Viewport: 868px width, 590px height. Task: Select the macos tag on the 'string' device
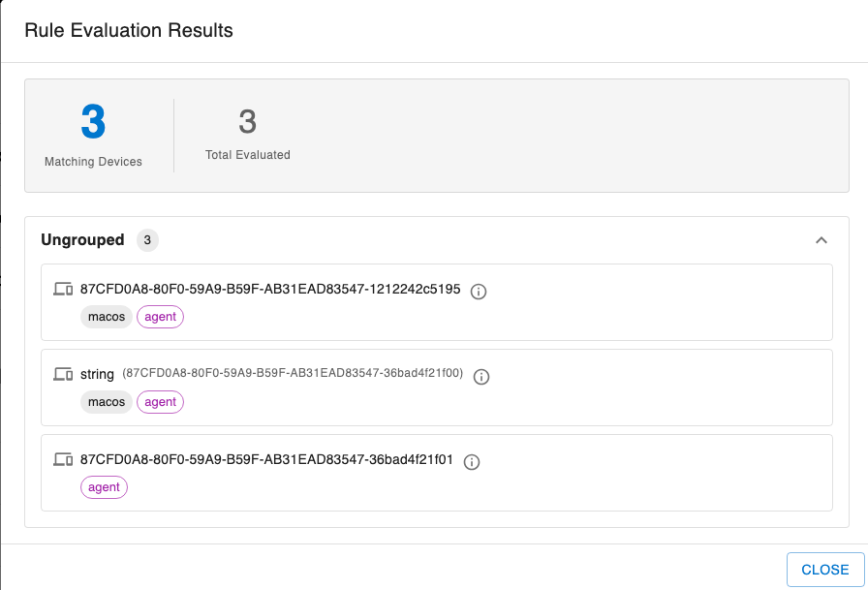(x=107, y=402)
